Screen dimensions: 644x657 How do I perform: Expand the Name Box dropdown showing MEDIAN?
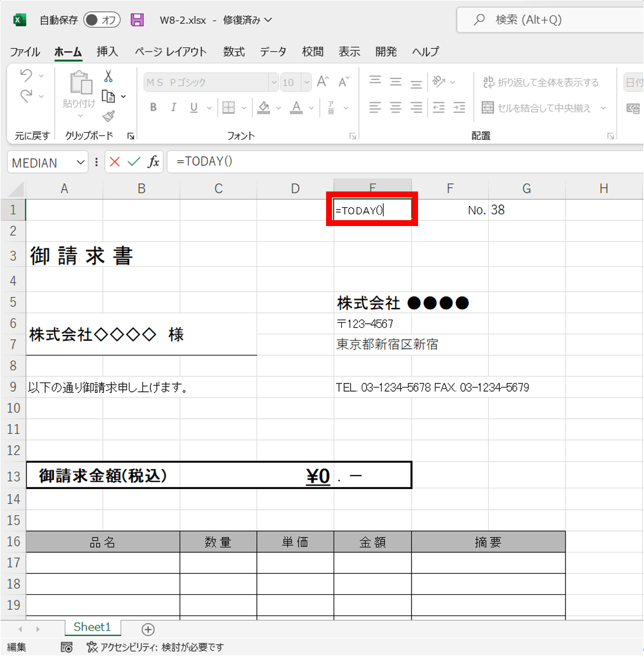pos(80,163)
